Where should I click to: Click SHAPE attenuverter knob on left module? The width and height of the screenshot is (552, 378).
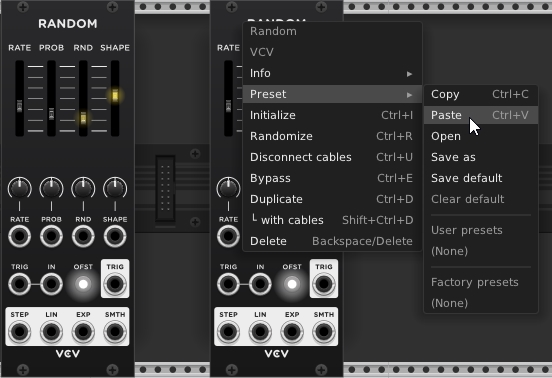[x=115, y=188]
